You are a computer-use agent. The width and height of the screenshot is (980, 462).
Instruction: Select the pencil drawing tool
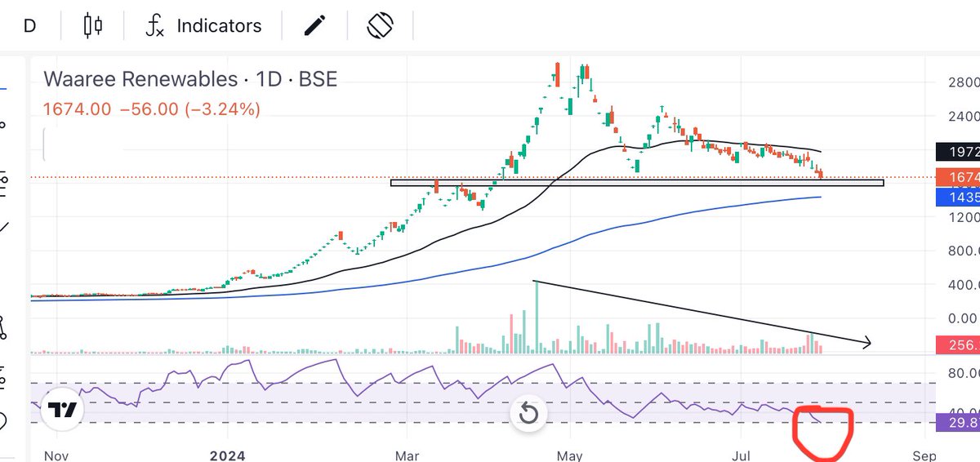pyautogui.click(x=314, y=25)
